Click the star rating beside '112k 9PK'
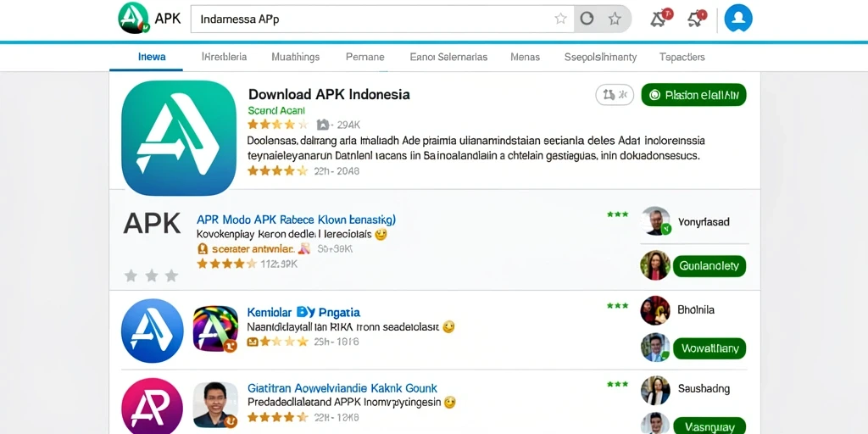 (227, 264)
